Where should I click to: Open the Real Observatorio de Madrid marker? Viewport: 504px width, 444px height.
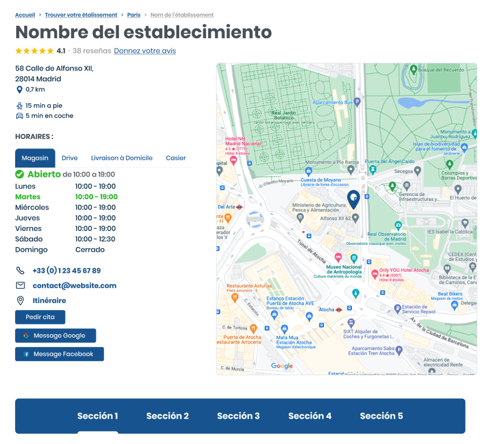point(398,225)
